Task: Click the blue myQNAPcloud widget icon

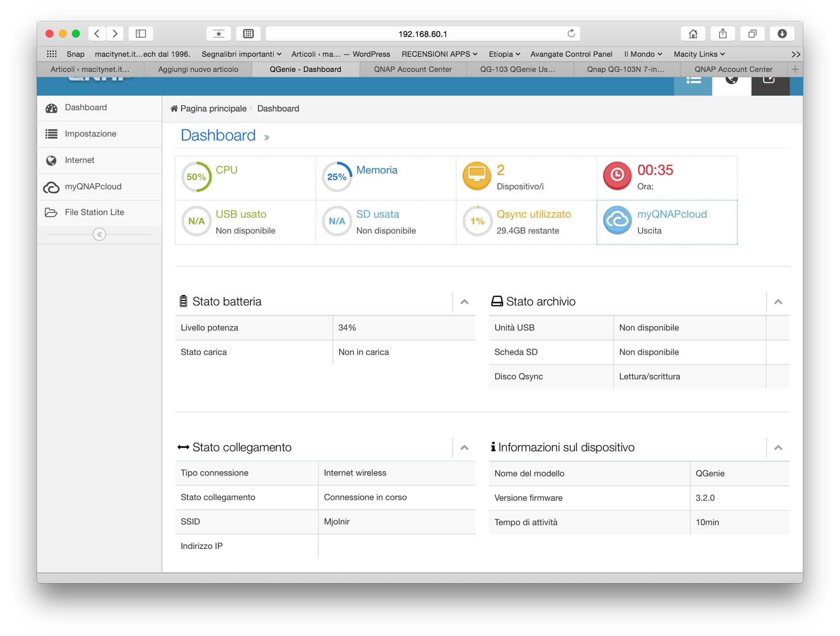Action: tap(617, 220)
